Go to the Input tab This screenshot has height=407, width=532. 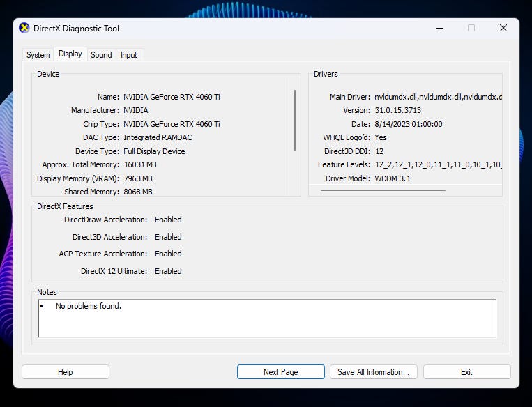[128, 55]
